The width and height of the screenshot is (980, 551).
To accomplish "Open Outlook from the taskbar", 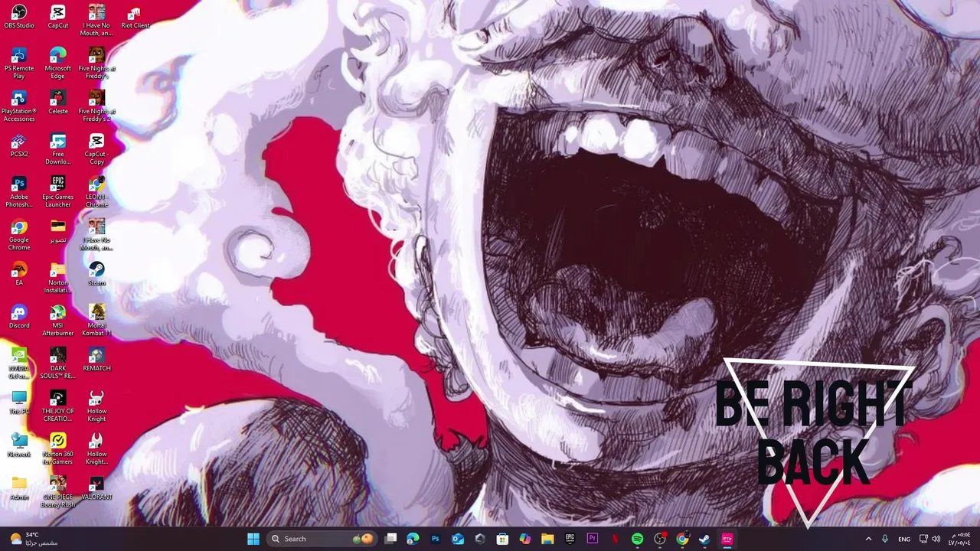I will [x=458, y=539].
